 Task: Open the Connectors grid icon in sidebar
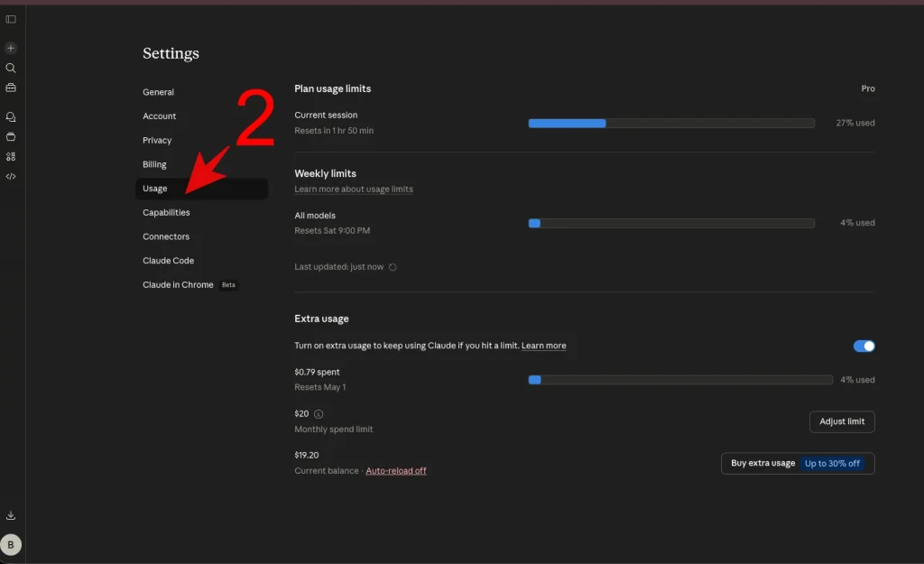point(11,156)
